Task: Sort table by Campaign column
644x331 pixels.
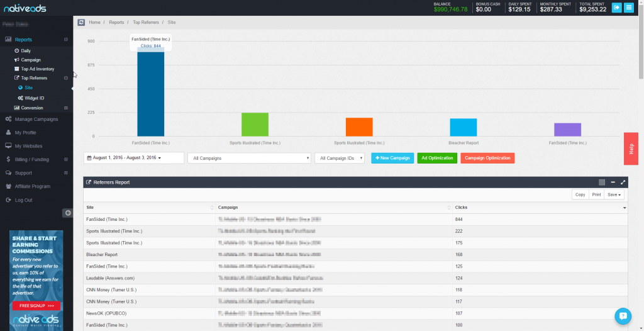Action: (x=334, y=208)
